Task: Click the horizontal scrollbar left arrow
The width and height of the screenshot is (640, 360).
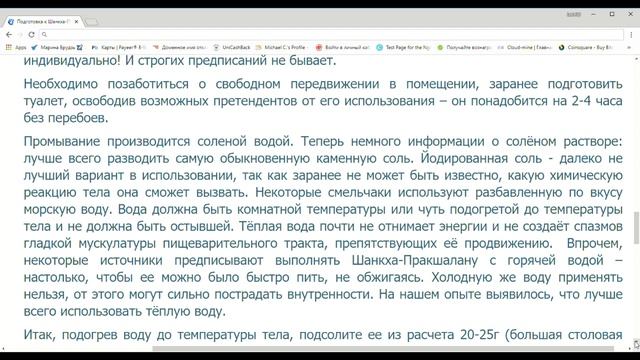Action: (3, 349)
